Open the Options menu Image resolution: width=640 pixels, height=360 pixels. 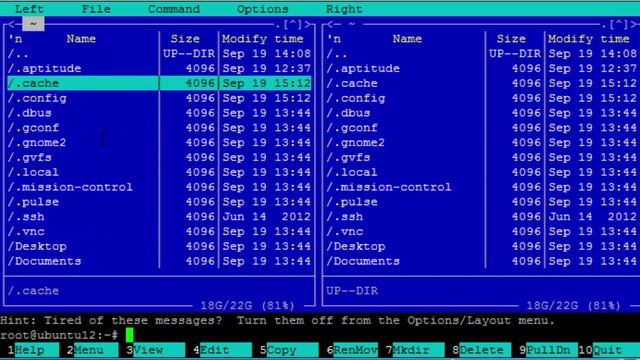coord(262,9)
